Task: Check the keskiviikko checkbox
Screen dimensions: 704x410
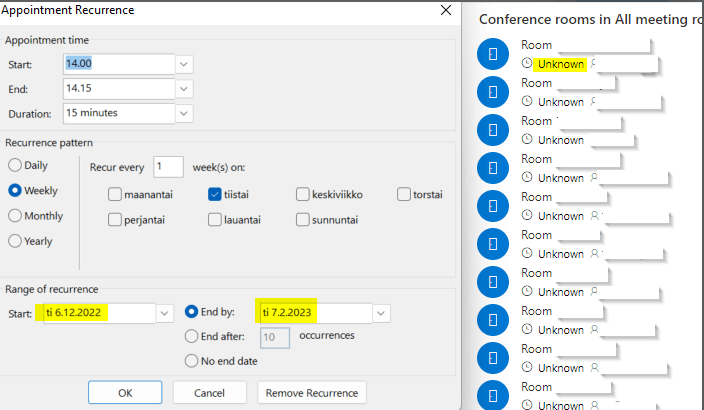Action: 303,194
